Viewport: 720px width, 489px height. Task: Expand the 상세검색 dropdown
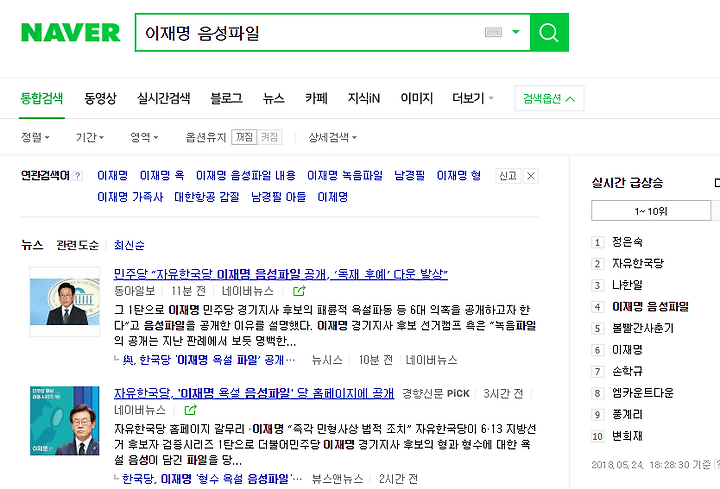pos(332,137)
